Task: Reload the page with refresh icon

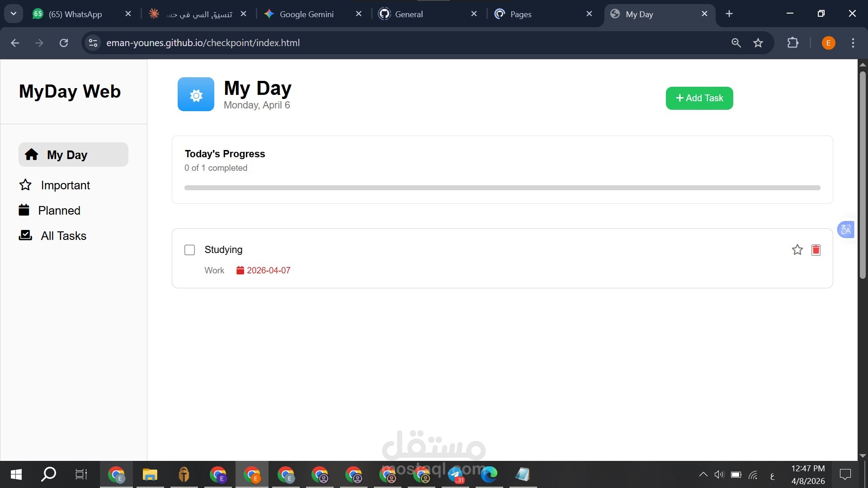Action: (64, 43)
